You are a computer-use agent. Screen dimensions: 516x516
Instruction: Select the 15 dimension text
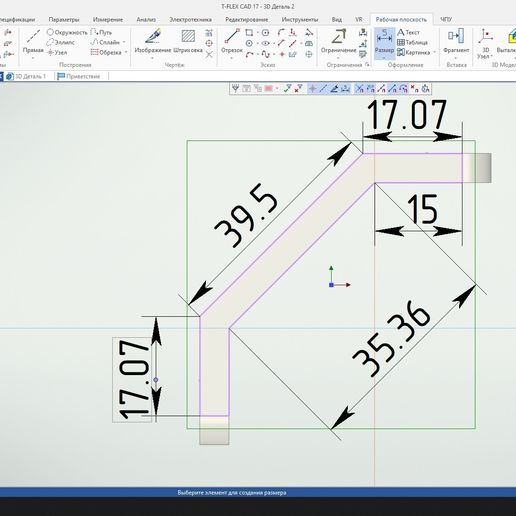[x=422, y=209]
